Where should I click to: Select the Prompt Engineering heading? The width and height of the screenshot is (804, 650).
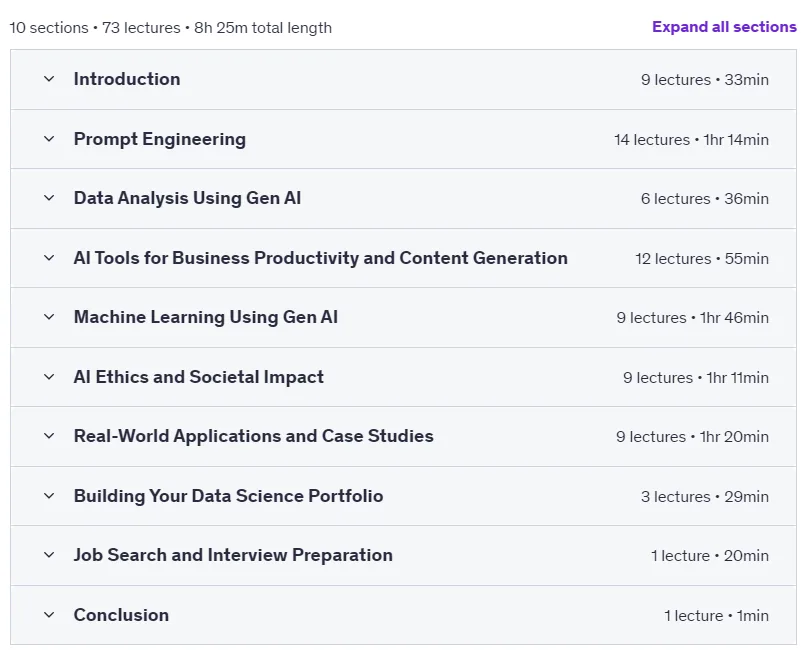coord(159,139)
